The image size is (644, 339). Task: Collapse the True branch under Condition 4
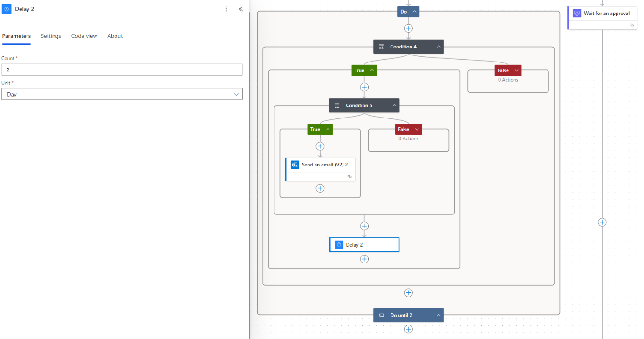point(371,70)
